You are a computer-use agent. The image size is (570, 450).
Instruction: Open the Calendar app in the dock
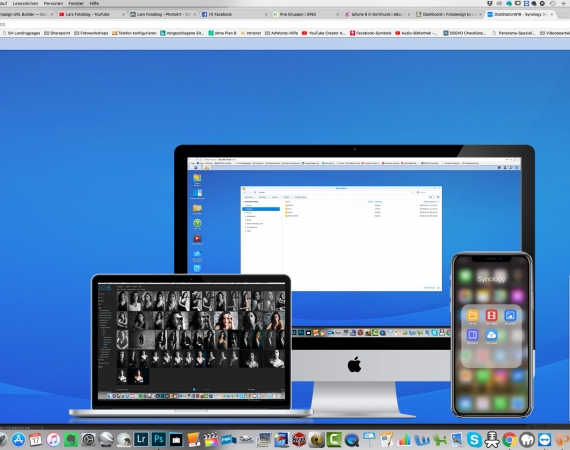coord(36,439)
